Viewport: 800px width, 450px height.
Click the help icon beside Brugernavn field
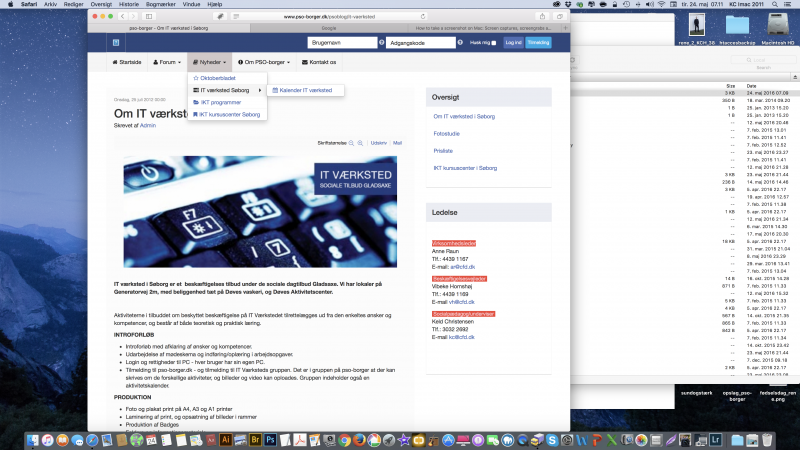coord(382,43)
